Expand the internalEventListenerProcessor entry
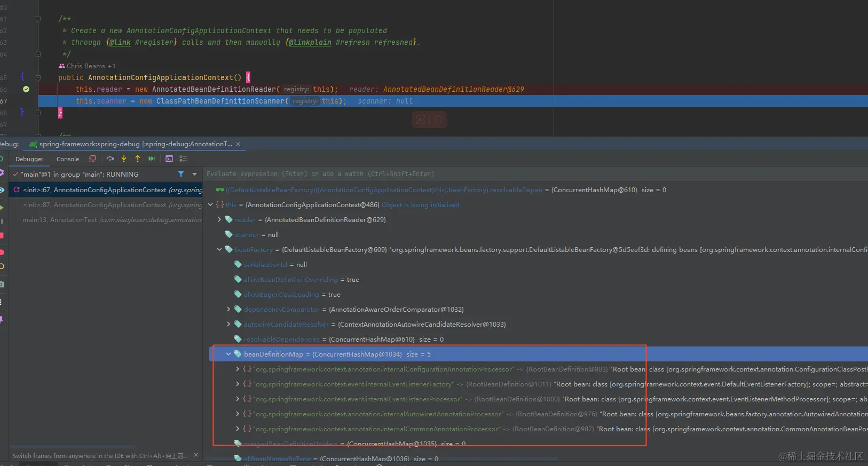868x466 pixels. (x=238, y=399)
